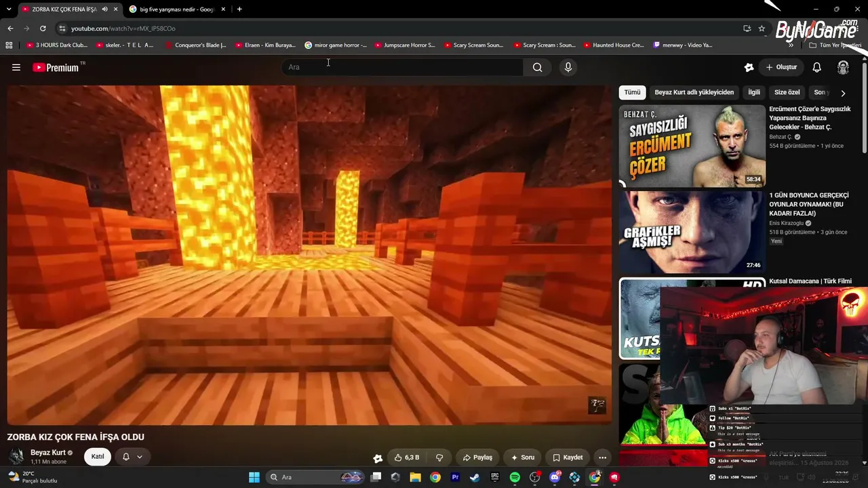This screenshot has height=488, width=868.
Task: Open more actions three-dot menu under video
Action: pos(602,457)
